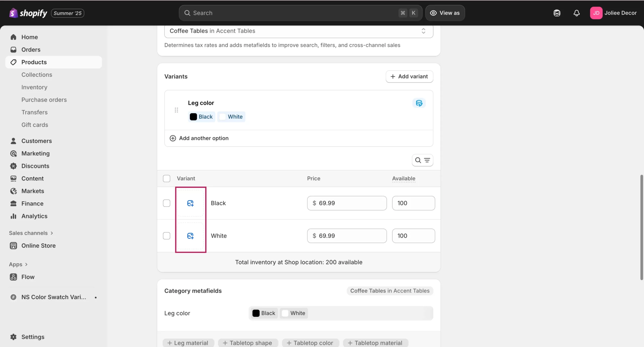Open the Flow app link
Viewport: 644px width, 347px height.
28,277
